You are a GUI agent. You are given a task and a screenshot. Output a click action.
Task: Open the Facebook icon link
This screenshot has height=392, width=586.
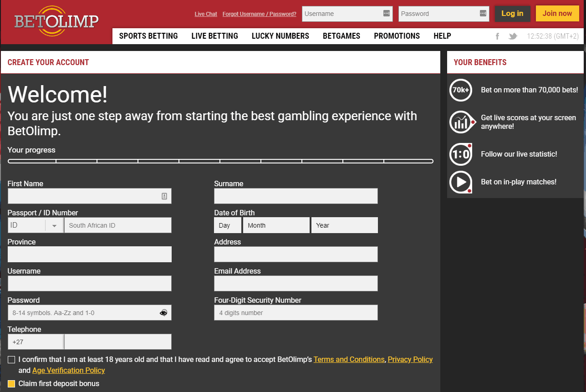498,36
